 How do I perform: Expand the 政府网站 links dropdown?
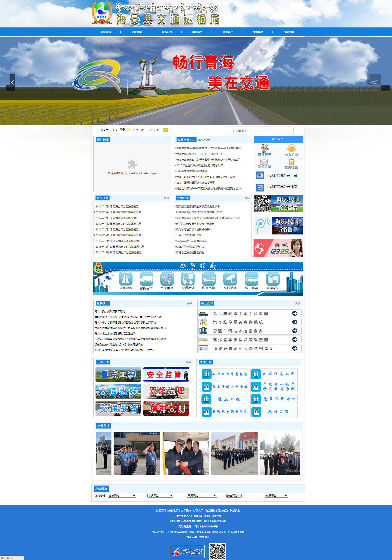(122, 496)
